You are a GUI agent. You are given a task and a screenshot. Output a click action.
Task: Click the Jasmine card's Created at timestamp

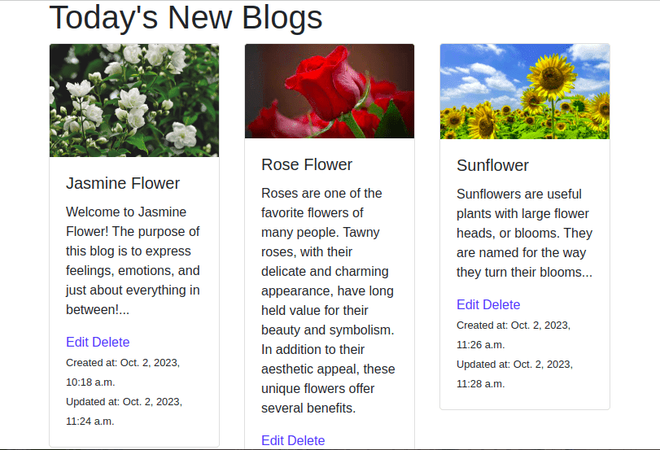tap(122, 371)
